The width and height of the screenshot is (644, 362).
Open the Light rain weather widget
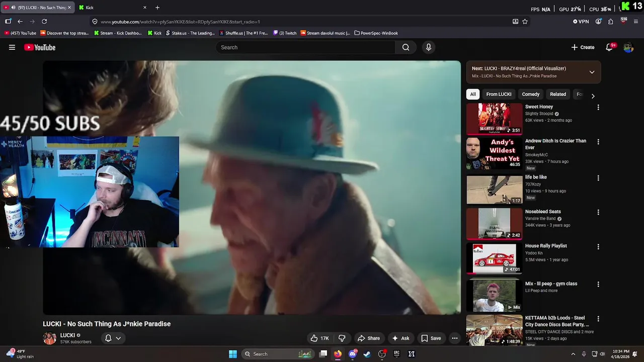20,354
